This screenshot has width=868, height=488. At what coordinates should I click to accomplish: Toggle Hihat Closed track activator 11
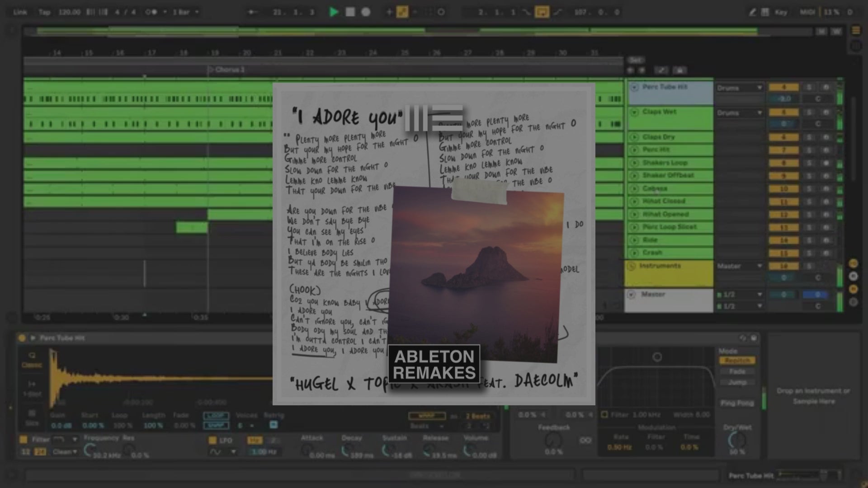783,202
